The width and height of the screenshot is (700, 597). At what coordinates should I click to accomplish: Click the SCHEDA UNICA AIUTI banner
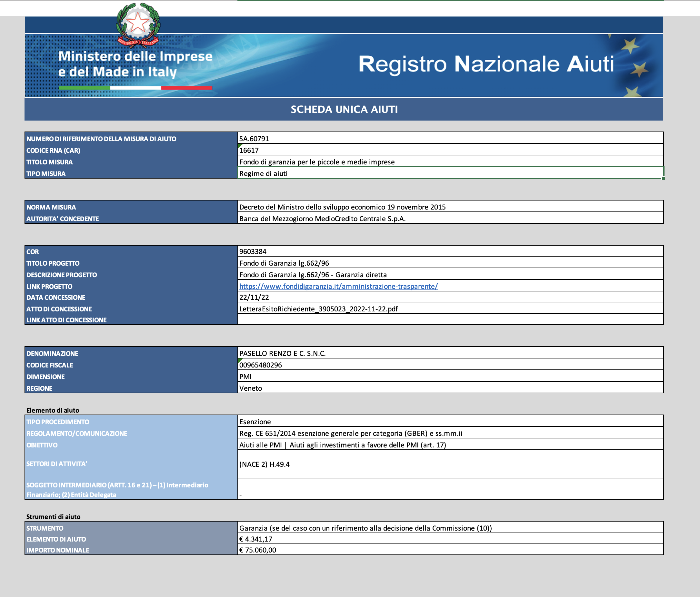point(344,109)
